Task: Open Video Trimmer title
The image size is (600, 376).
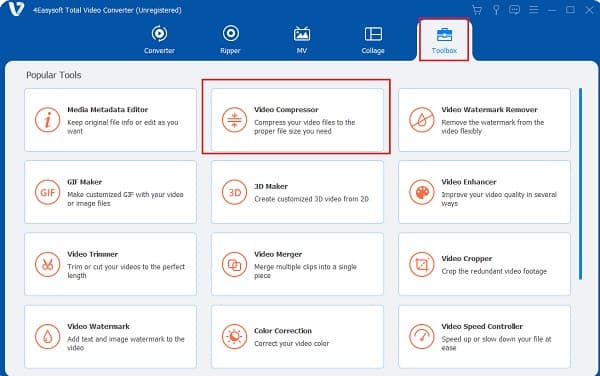Action: [x=93, y=254]
